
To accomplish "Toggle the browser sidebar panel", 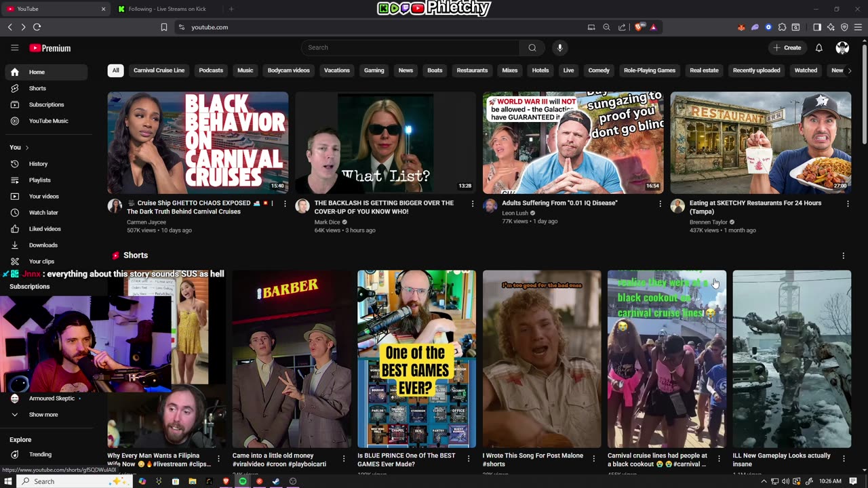I will tap(817, 27).
